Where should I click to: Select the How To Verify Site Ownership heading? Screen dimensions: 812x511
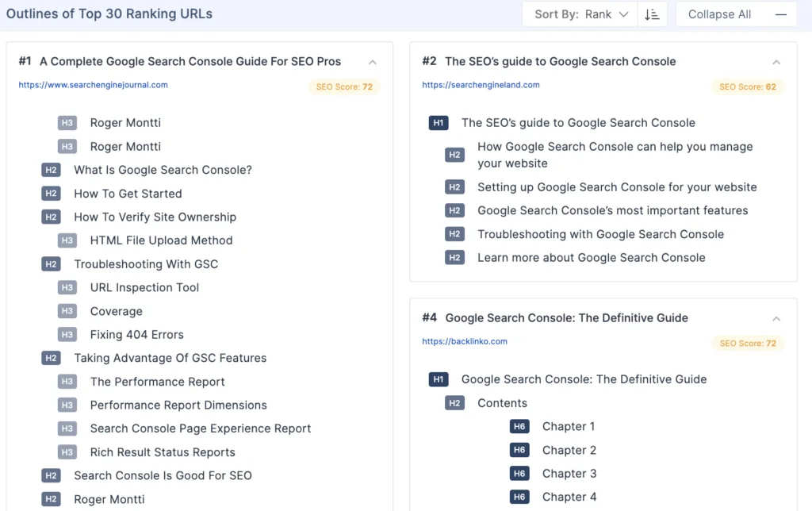click(155, 217)
